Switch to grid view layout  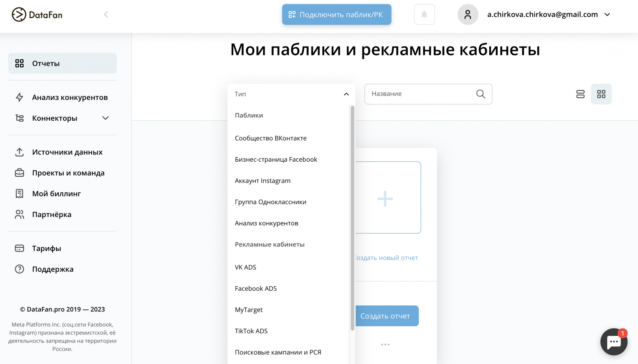tap(601, 94)
